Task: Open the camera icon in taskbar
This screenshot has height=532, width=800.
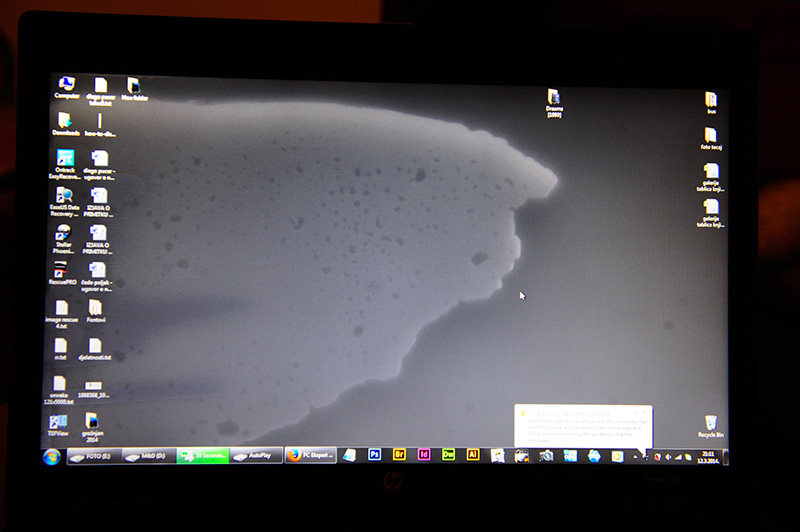Action: tap(546, 455)
